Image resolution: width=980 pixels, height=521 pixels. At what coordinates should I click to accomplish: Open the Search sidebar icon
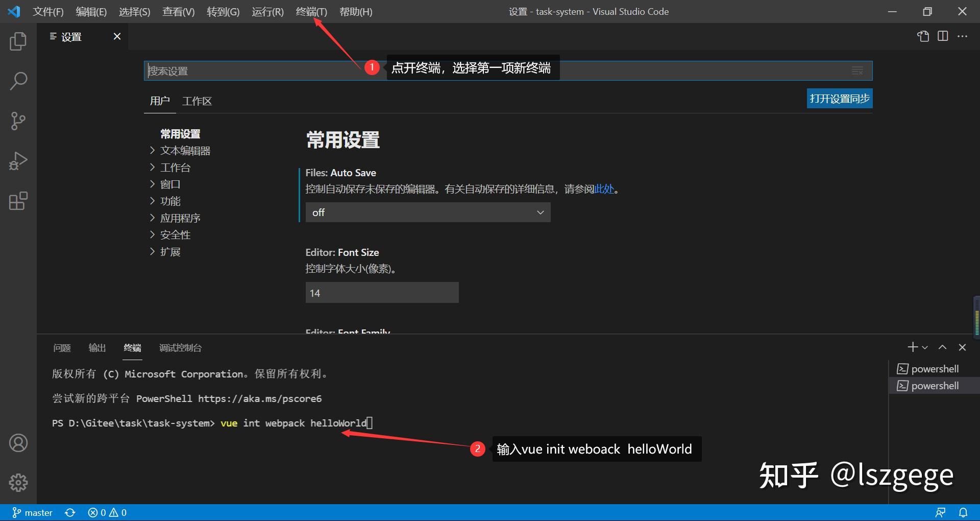19,81
